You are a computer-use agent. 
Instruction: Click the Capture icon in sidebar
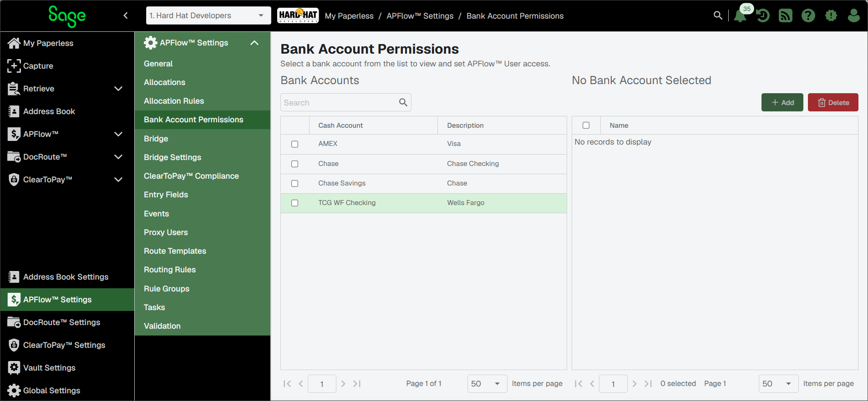click(14, 65)
